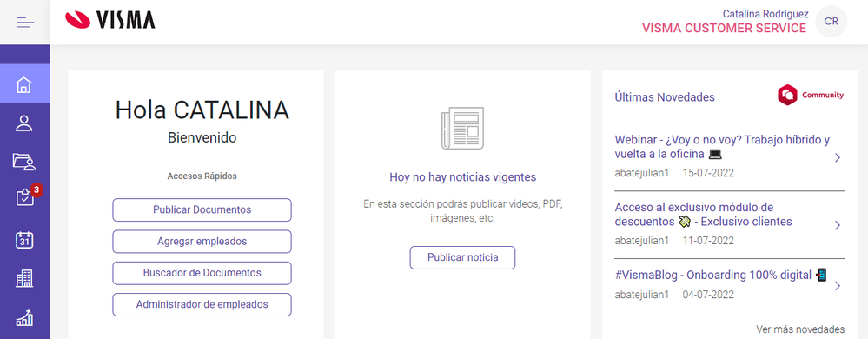Toggle the hamburger sidebar menu
The image size is (868, 339).
tap(25, 23)
